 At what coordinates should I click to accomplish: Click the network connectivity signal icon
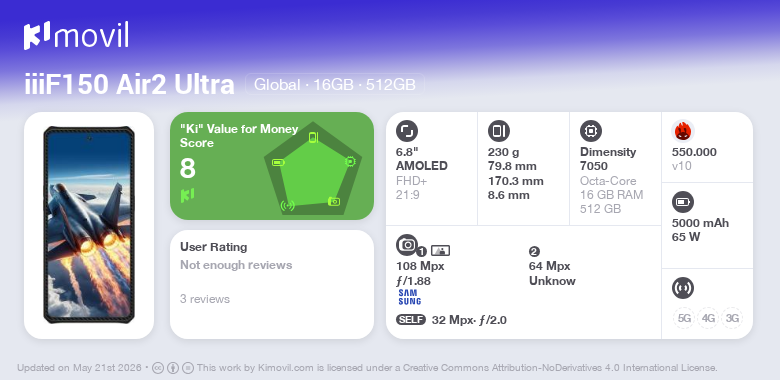coord(683,288)
